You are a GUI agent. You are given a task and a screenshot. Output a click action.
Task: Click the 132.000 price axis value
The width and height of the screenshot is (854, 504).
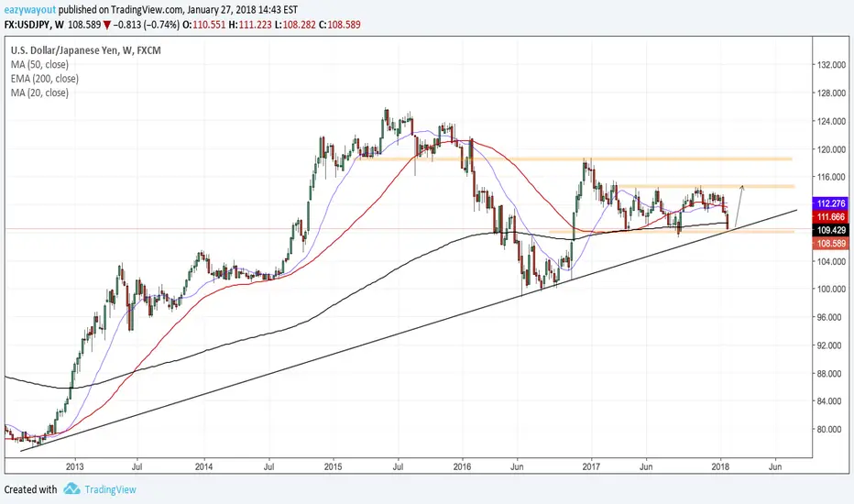coord(832,65)
